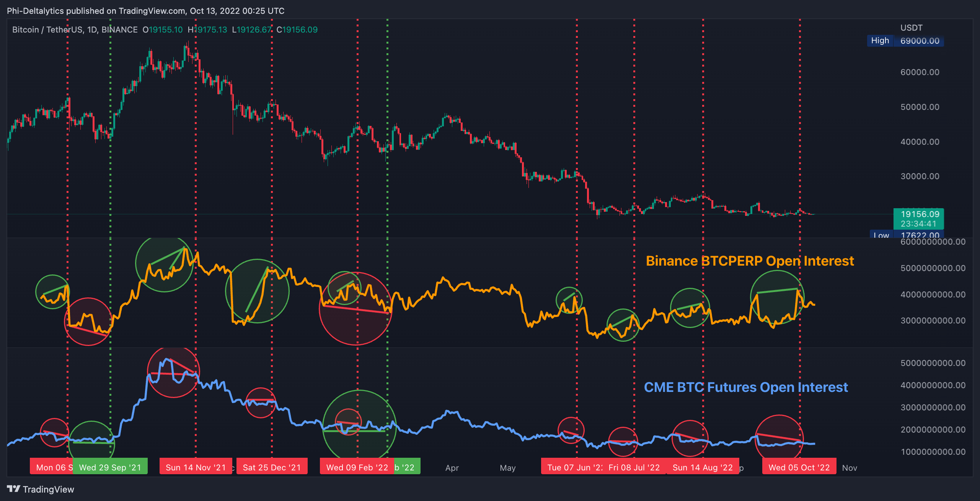Click the Nov label on time axis
Viewport: 980px width, 501px height.
(849, 468)
